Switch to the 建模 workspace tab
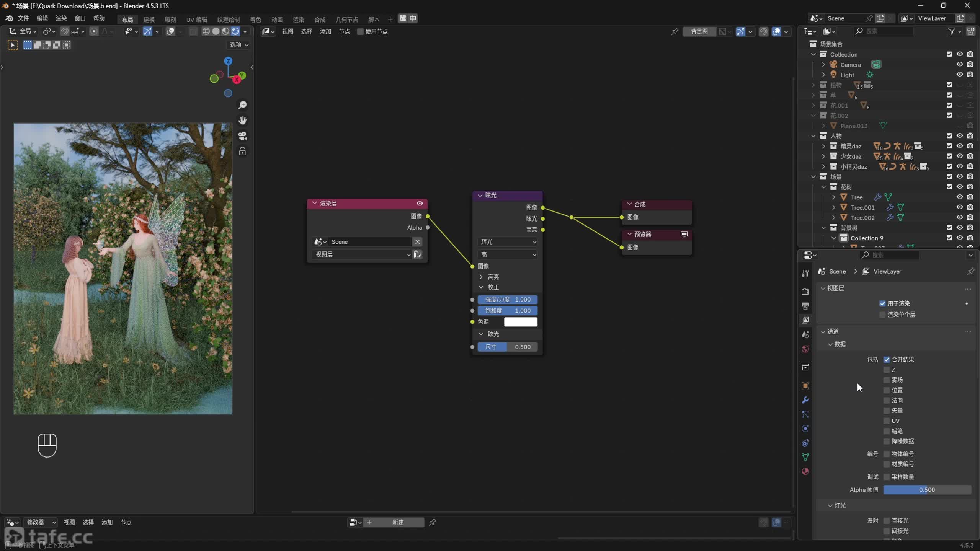 [149, 20]
